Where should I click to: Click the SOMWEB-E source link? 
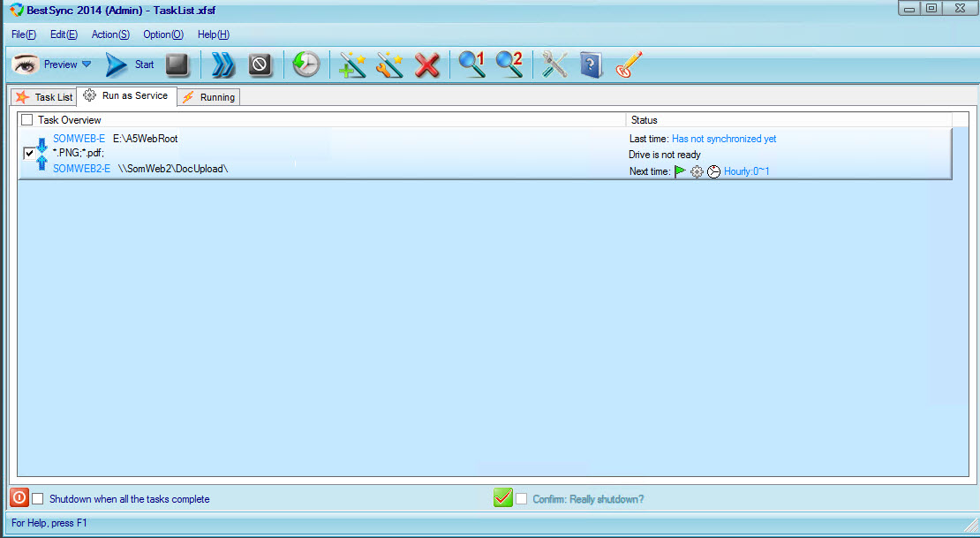79,138
